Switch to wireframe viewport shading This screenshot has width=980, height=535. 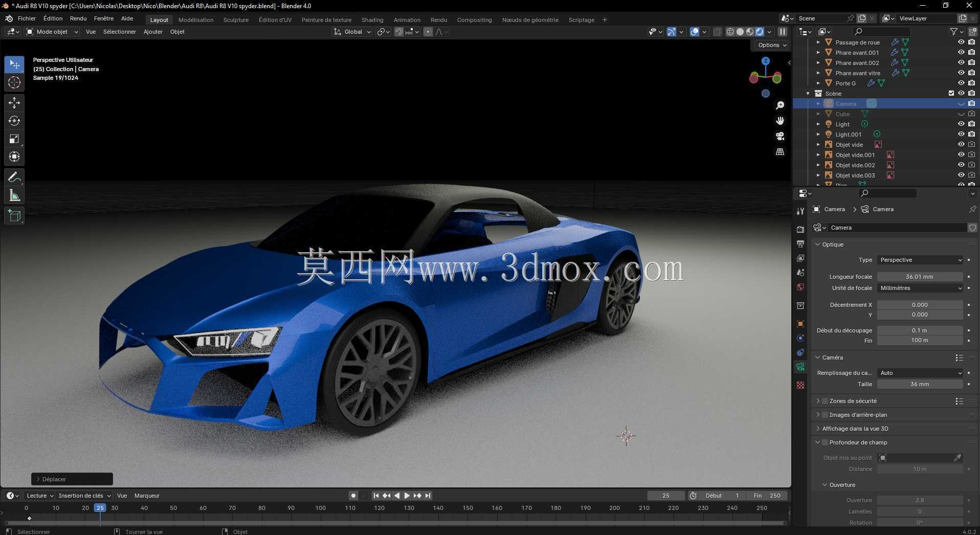[730, 32]
